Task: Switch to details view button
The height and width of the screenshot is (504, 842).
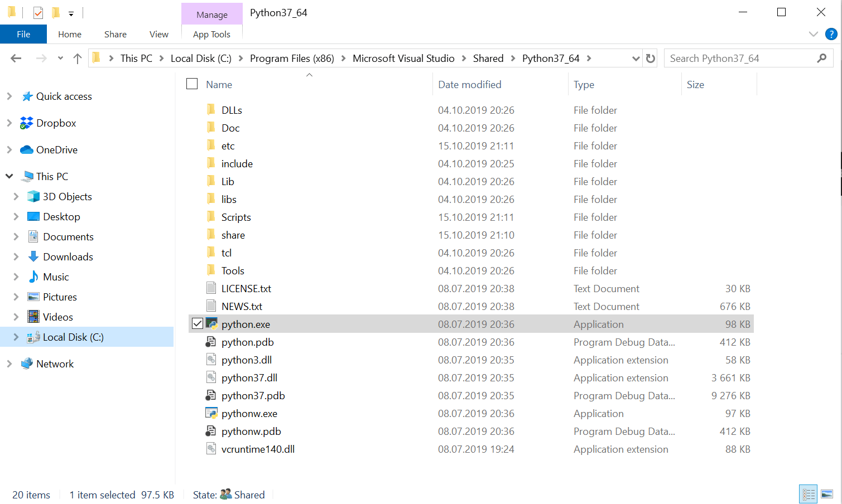Action: tap(809, 495)
